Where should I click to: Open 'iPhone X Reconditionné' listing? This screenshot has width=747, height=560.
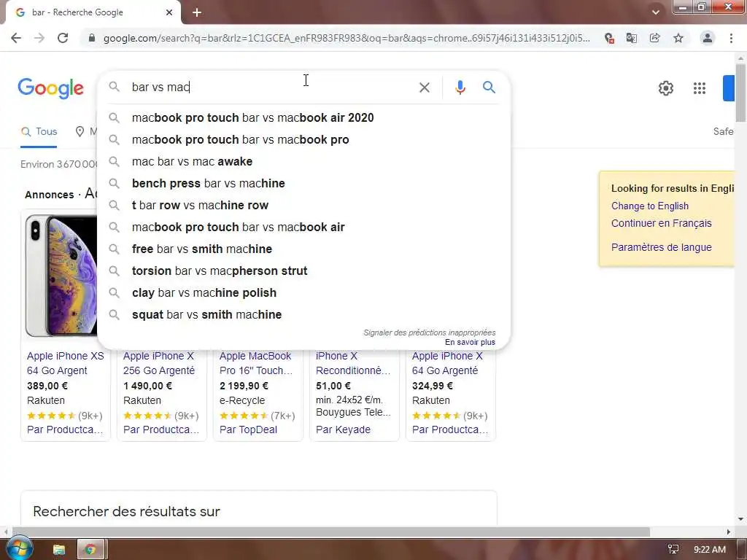(353, 363)
